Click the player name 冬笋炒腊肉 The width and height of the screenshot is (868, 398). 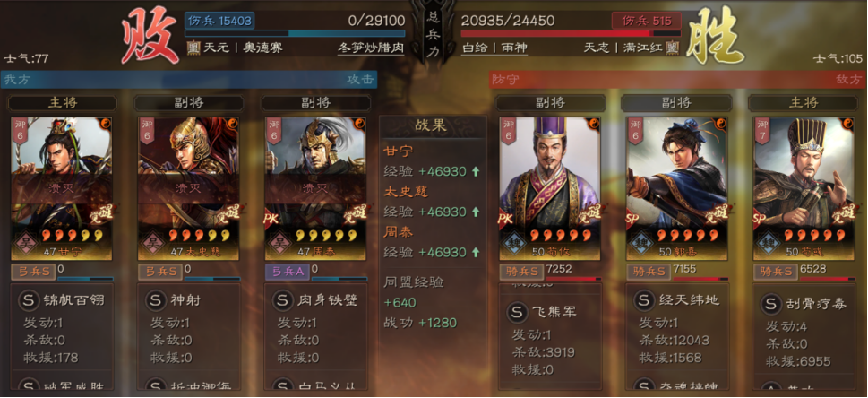pos(370,48)
